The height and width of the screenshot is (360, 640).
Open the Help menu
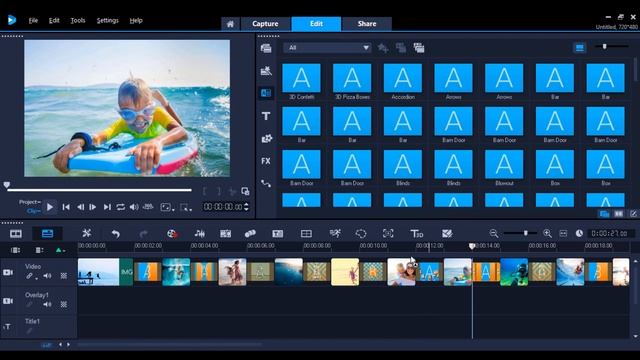136,20
